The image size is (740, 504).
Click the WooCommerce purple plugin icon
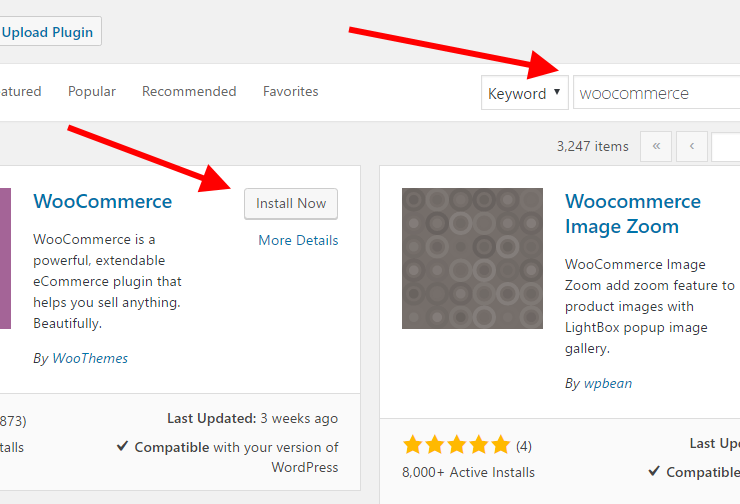[x=5, y=258]
